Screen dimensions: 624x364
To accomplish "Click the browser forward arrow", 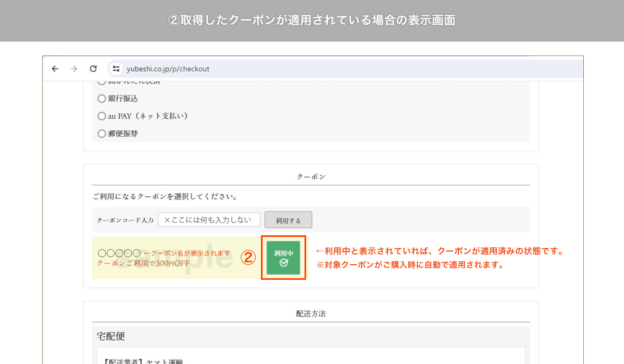I will pyautogui.click(x=74, y=69).
